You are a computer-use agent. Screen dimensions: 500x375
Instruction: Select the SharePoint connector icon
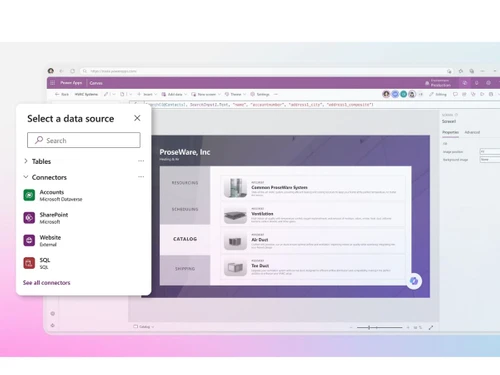coord(29,218)
